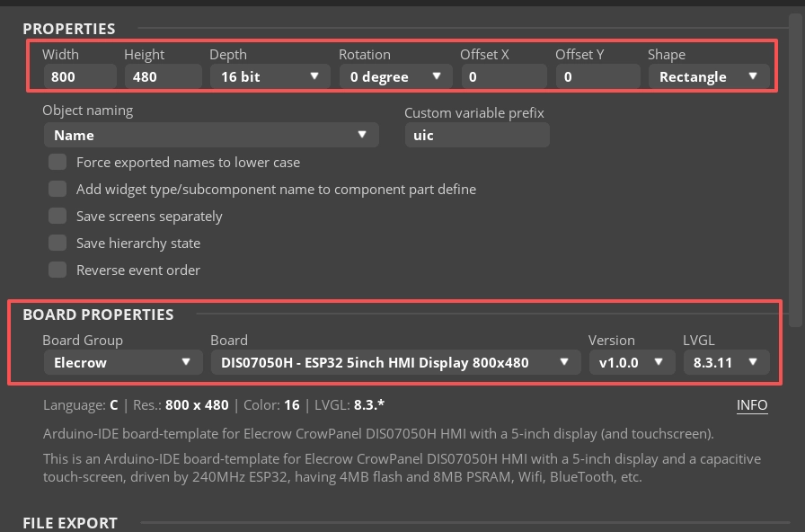Open the Rotation dropdown showing 0 degree

point(396,76)
